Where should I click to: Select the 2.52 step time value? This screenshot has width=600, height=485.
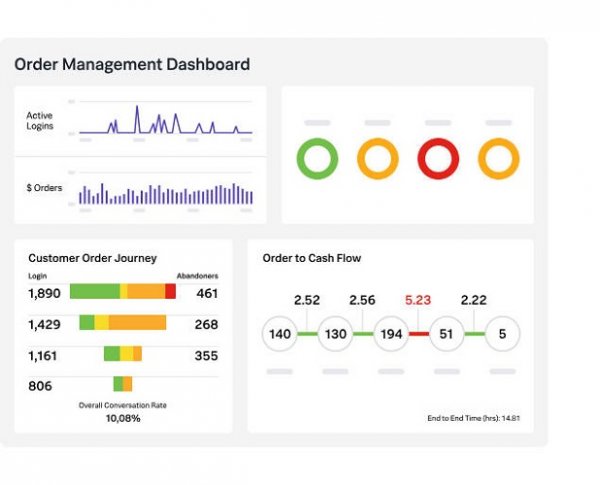point(307,300)
